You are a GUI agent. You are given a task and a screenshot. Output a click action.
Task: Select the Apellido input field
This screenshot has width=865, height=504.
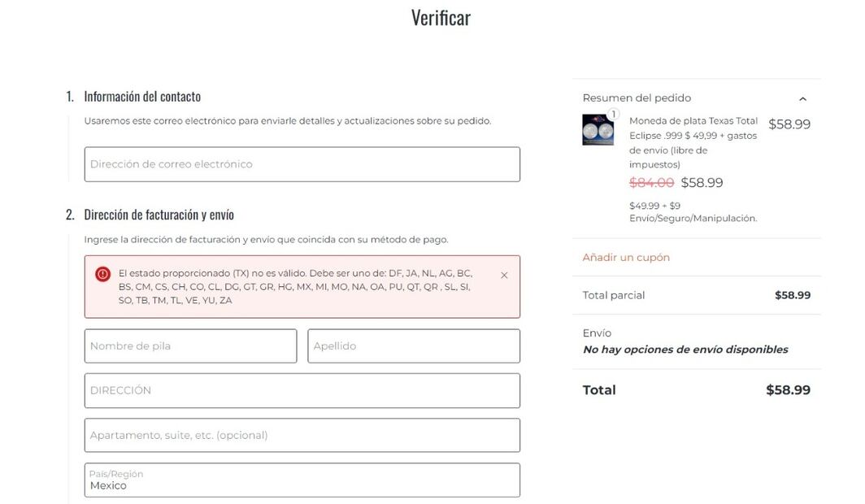pos(414,346)
